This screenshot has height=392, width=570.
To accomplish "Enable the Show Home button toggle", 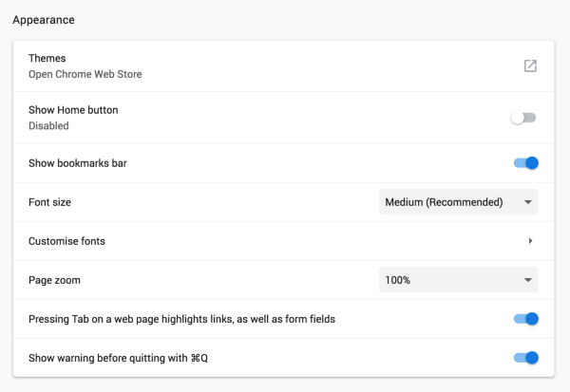I will tap(524, 118).
